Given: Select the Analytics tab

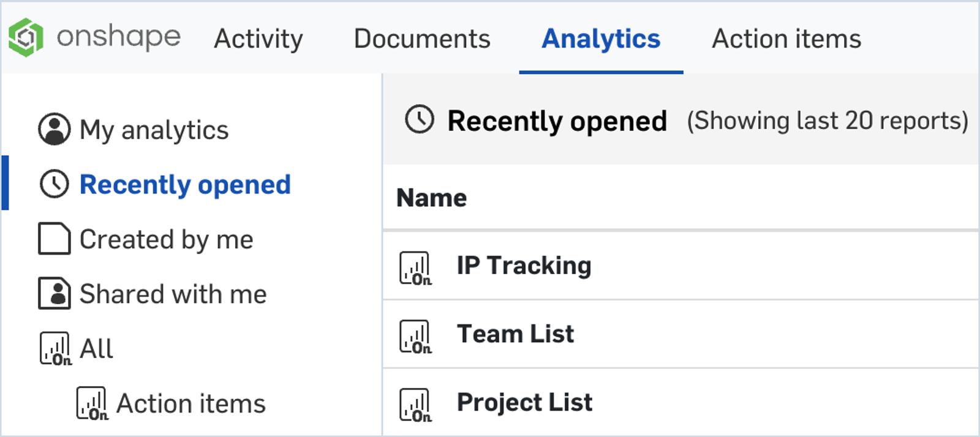Looking at the screenshot, I should 601,39.
